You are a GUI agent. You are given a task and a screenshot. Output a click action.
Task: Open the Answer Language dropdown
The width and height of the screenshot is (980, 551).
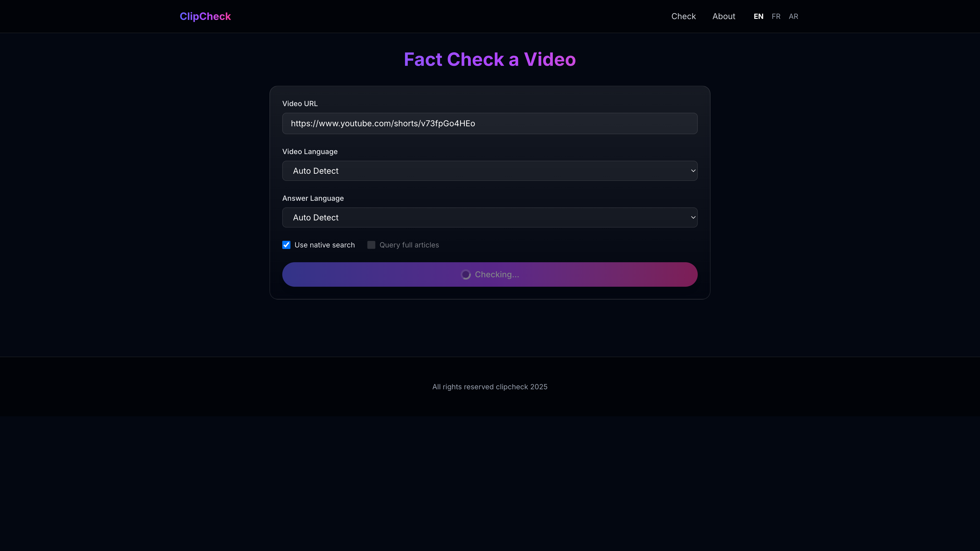tap(489, 218)
